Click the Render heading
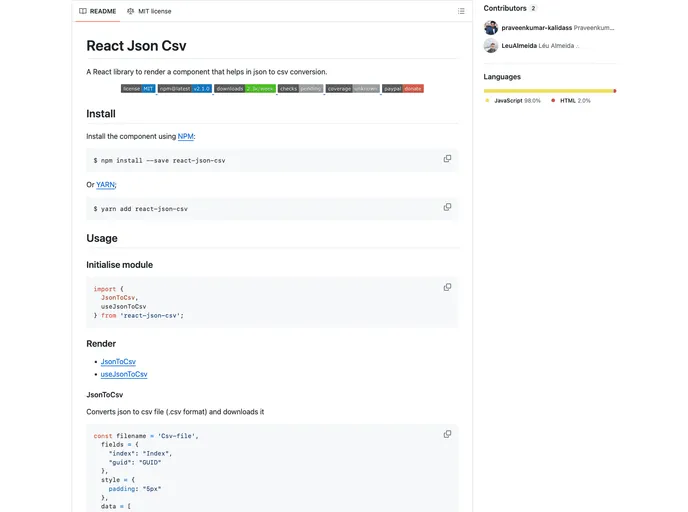 [101, 344]
